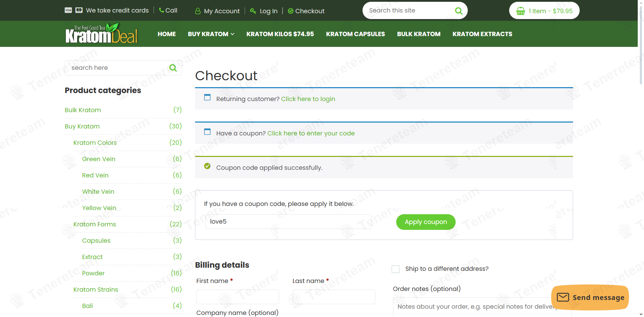Go to Kratom Capsules menu item
644x317 pixels.
coord(355,34)
